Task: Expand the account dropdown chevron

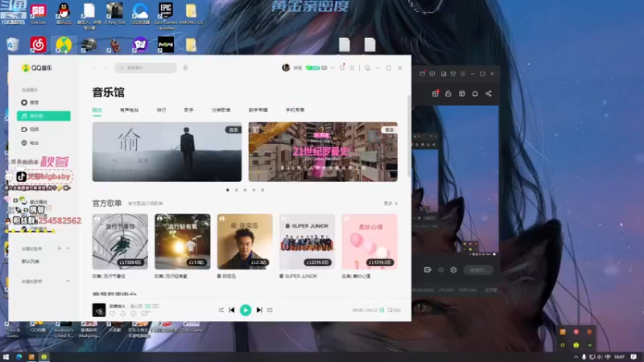Action: [332, 68]
